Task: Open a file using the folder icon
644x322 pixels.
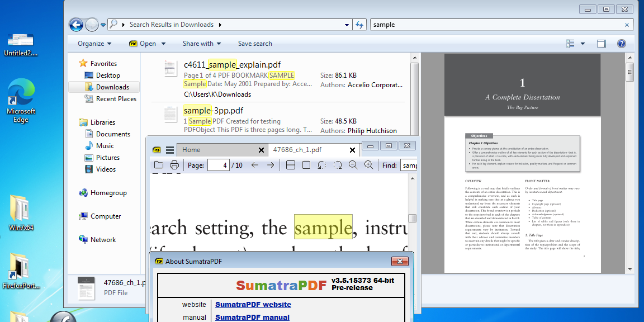Action: pyautogui.click(x=158, y=165)
